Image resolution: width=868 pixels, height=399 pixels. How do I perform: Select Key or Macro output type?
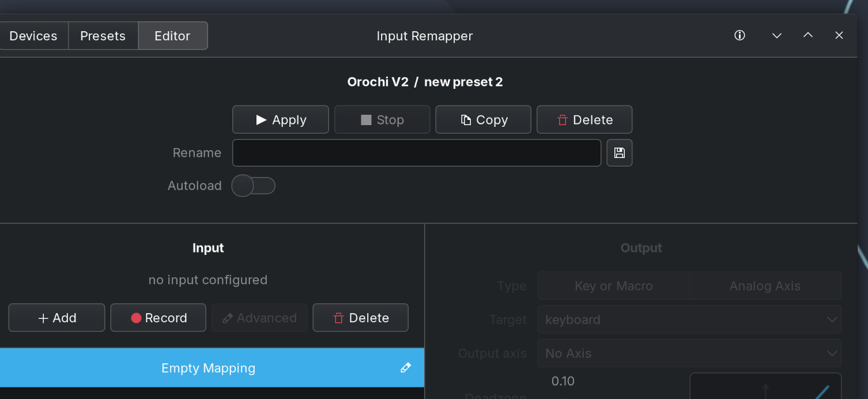pyautogui.click(x=613, y=286)
